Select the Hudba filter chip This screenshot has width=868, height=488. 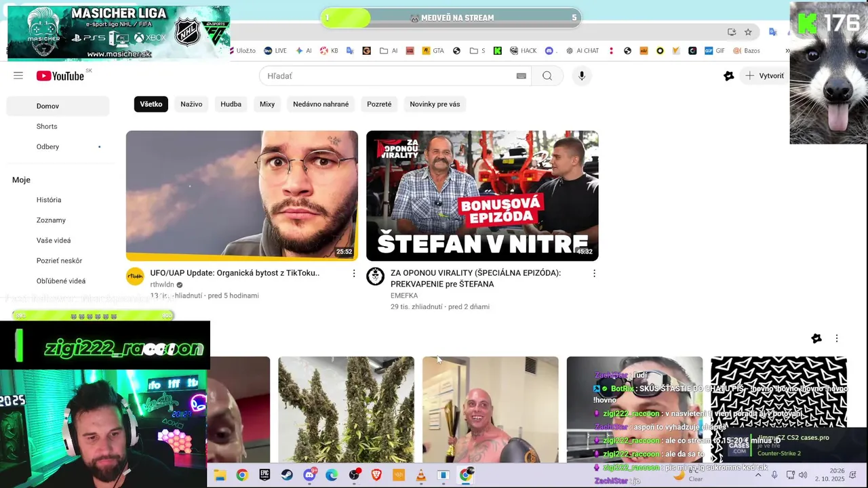point(231,104)
